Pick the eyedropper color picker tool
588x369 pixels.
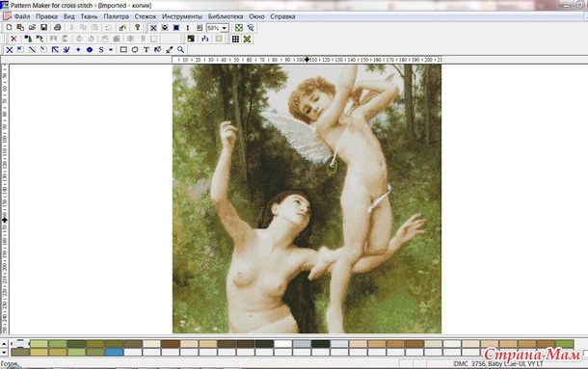point(169,49)
